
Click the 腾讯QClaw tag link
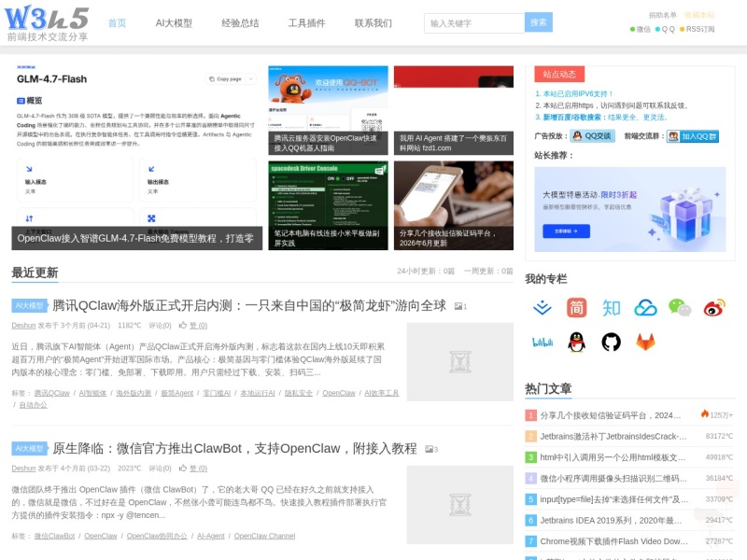coord(52,393)
